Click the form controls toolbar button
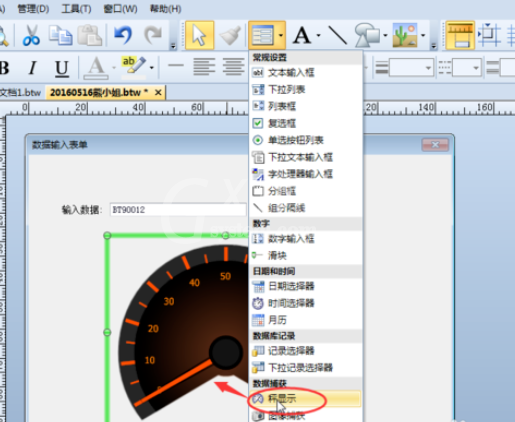The image size is (515, 422). 262,35
